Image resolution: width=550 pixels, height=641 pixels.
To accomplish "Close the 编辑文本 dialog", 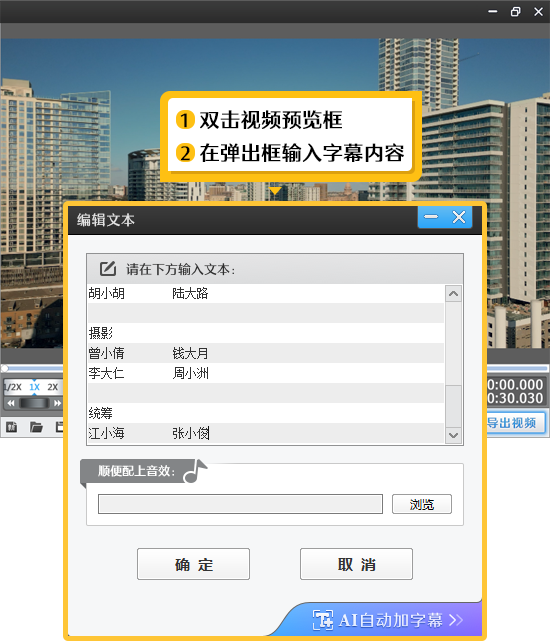I will tap(459, 217).
